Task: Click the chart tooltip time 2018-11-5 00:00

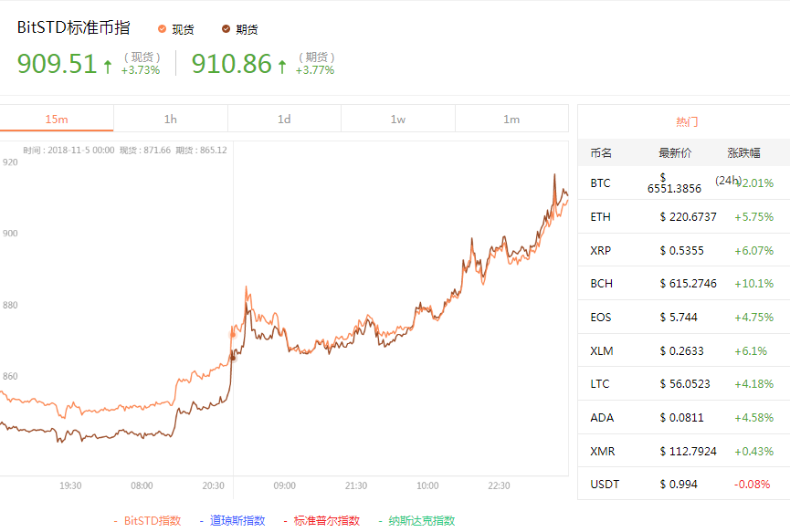Action: [x=81, y=150]
